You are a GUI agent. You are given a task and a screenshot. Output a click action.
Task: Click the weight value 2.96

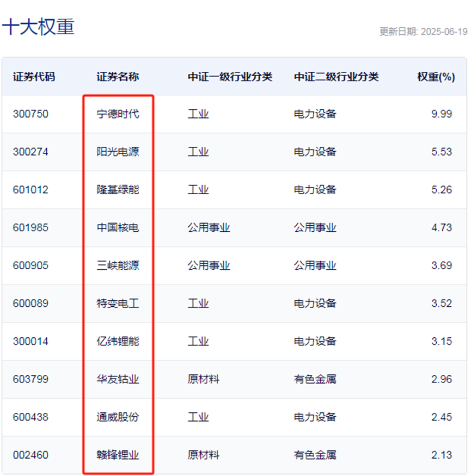point(442,380)
